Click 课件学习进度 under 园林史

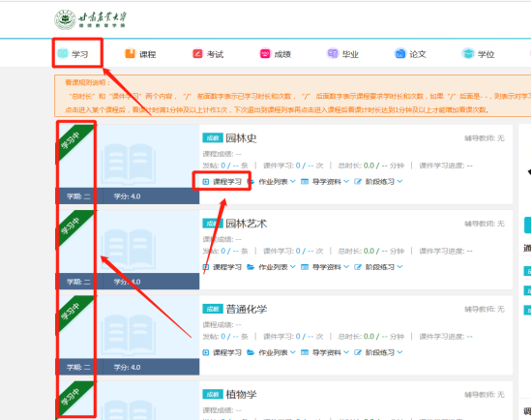point(446,165)
